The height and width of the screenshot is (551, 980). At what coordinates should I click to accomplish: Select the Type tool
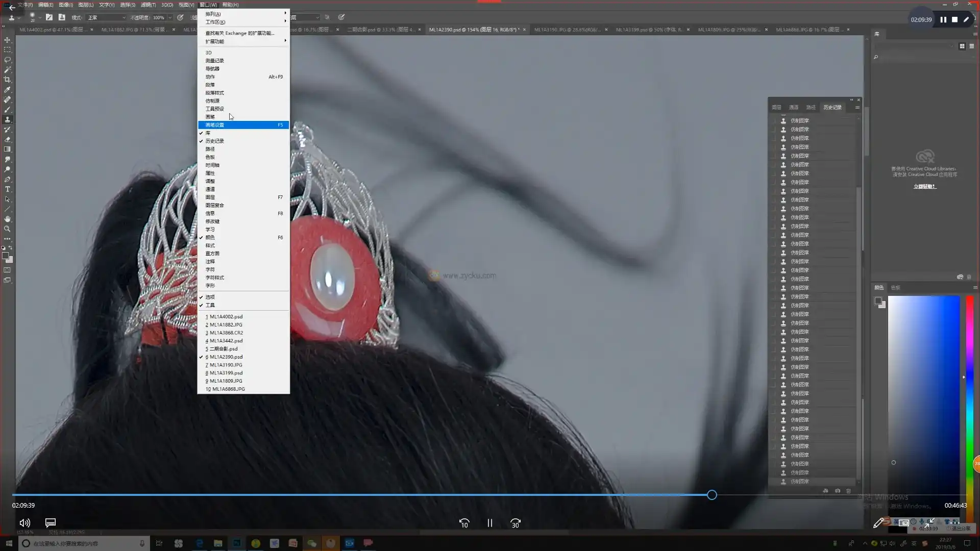click(x=7, y=189)
